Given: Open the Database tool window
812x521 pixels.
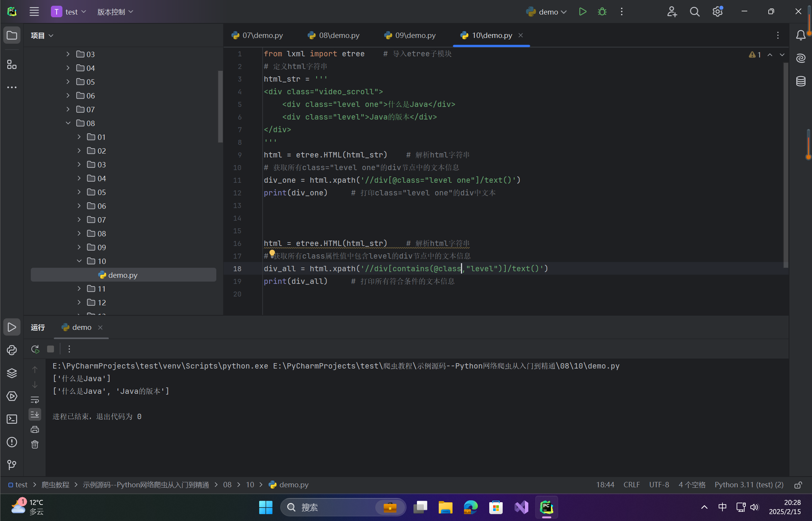Looking at the screenshot, I should (x=801, y=81).
